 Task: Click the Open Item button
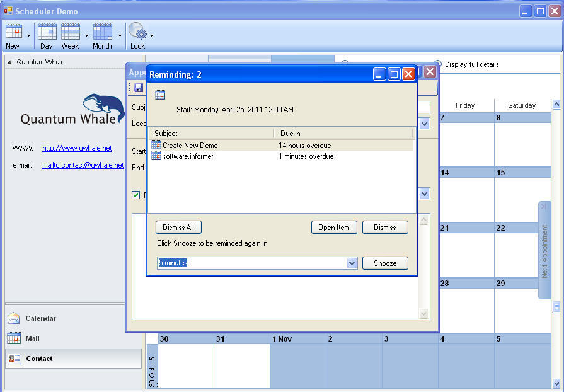(334, 228)
